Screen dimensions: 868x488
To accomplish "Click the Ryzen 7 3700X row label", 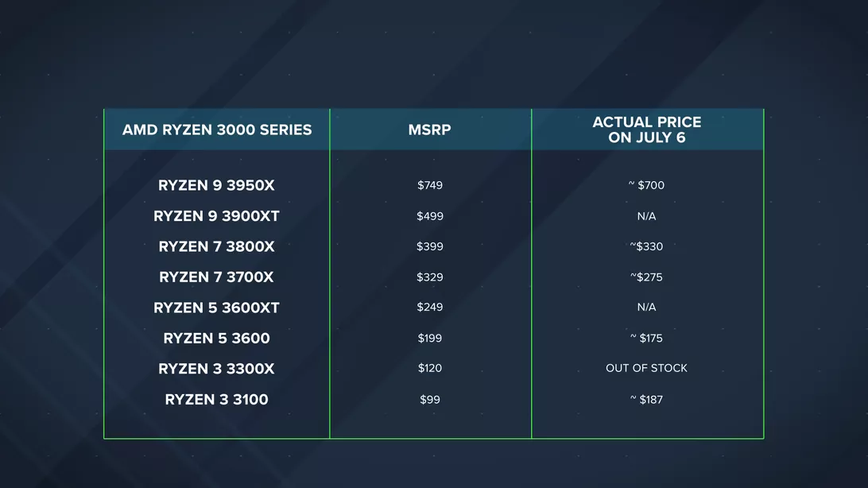I will coord(216,277).
